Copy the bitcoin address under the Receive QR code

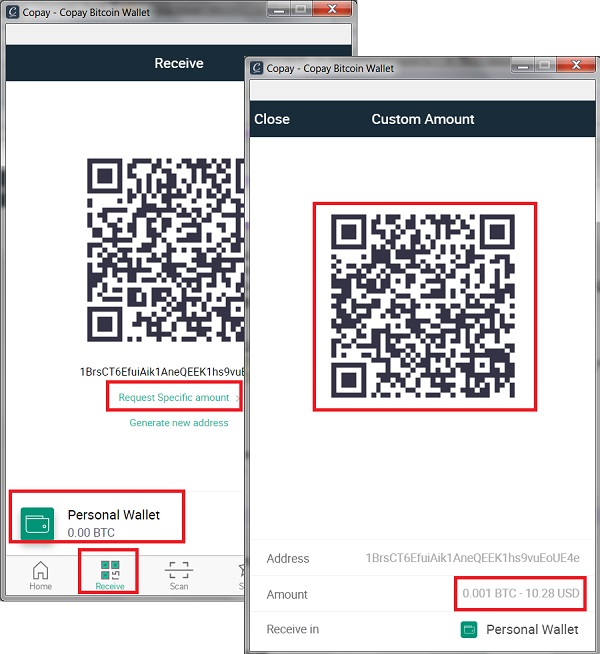coord(162,372)
